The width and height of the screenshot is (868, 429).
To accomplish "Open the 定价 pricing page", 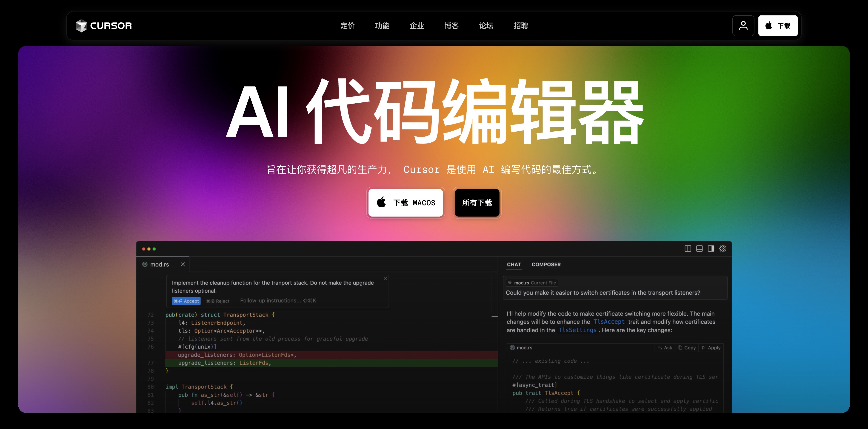I will (347, 25).
